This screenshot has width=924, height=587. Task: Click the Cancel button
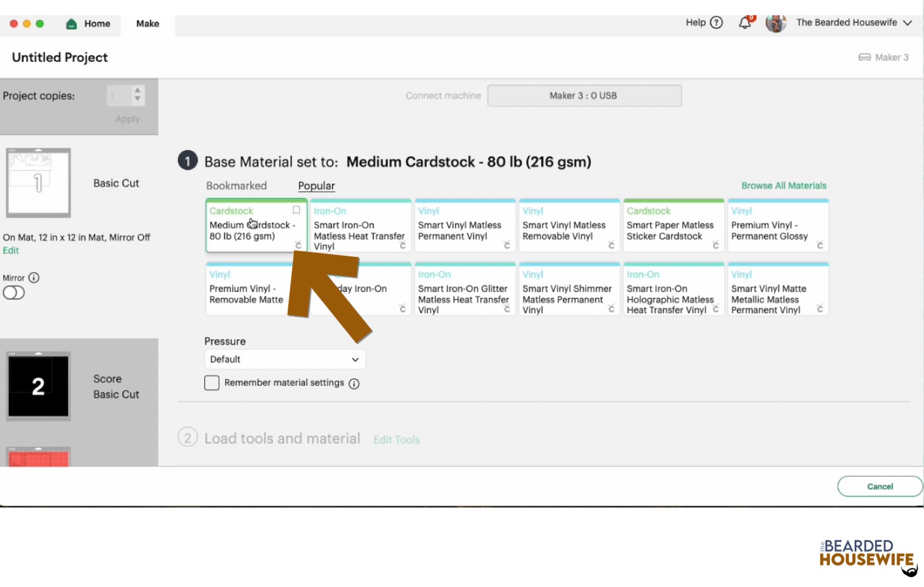[879, 487]
